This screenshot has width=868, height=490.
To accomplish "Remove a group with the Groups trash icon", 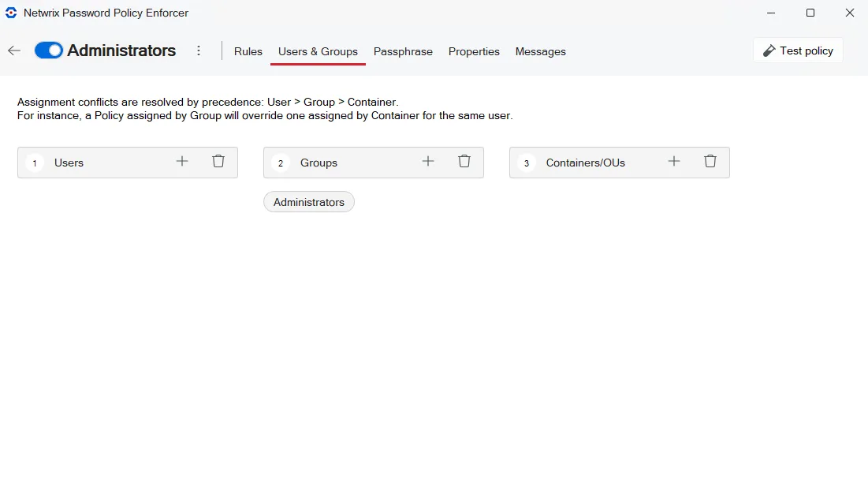I will pyautogui.click(x=464, y=161).
